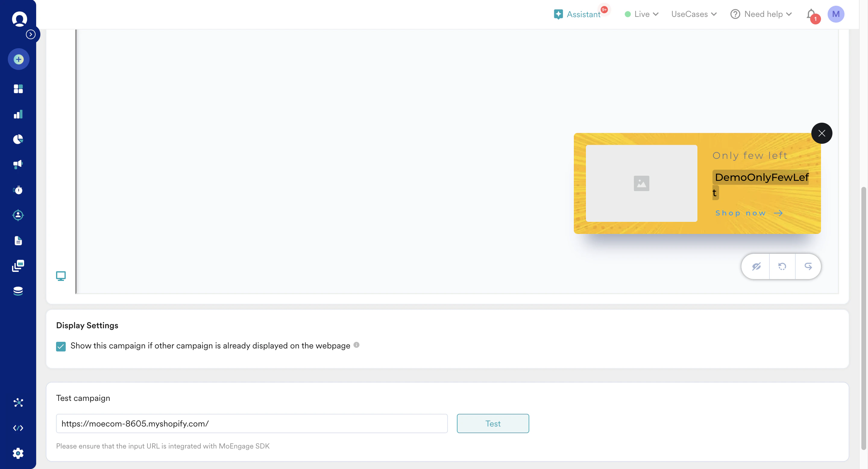868x469 pixels.
Task: Open the analytics bar chart icon
Action: [x=18, y=114]
